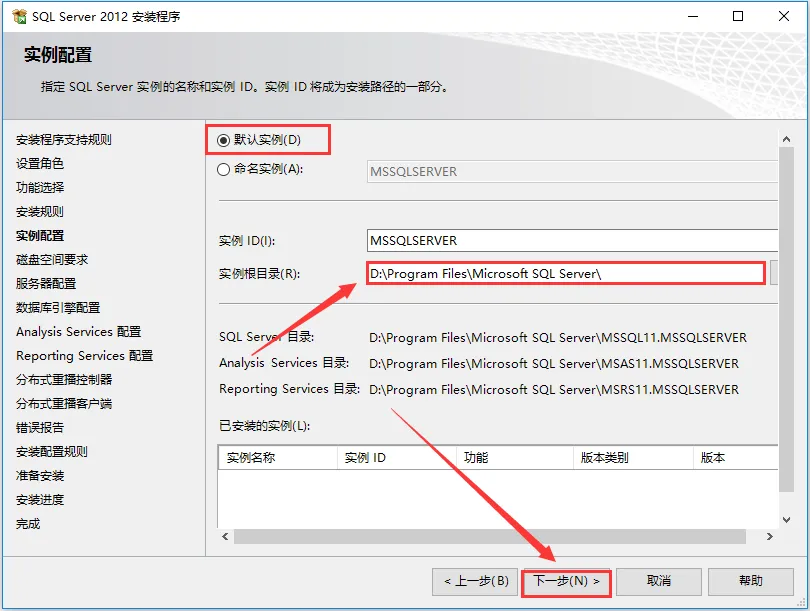Click the 实例根目录 path input field
The width and height of the screenshot is (810, 611).
(565, 273)
